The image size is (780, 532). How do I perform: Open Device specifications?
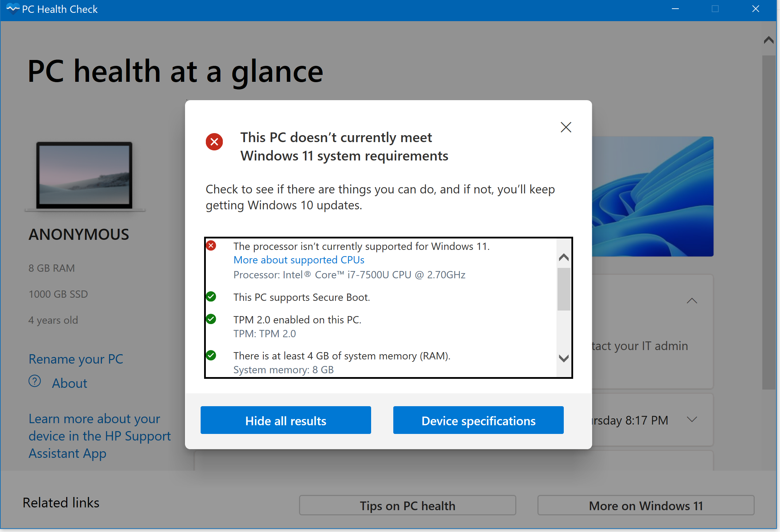click(x=478, y=420)
